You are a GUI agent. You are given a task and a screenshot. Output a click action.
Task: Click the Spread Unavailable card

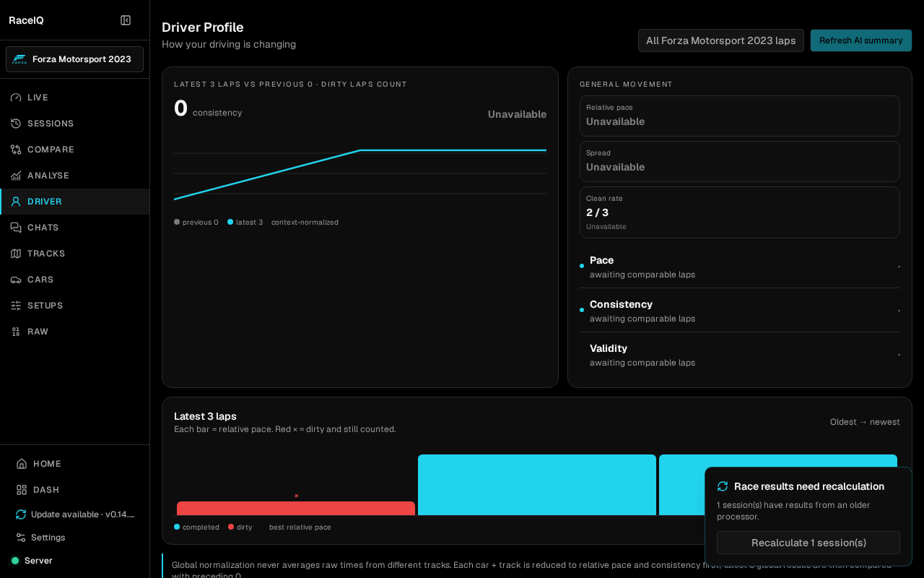click(x=740, y=161)
